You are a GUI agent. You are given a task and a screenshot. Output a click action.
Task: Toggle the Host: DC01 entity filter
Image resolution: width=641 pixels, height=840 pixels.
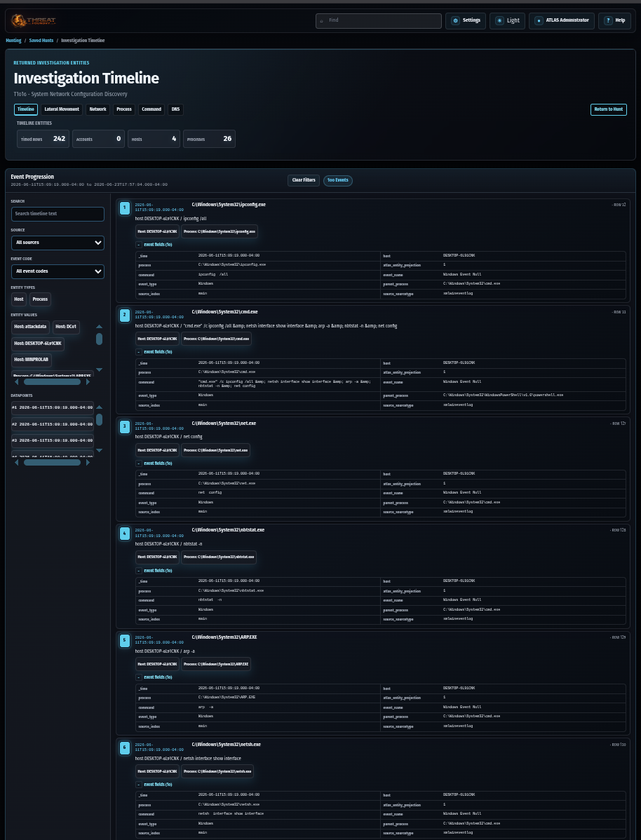[x=67, y=327]
